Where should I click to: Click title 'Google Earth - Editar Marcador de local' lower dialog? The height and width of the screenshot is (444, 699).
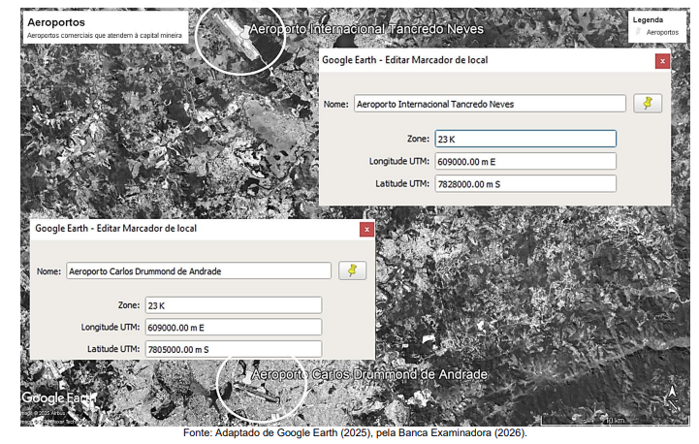point(116,228)
